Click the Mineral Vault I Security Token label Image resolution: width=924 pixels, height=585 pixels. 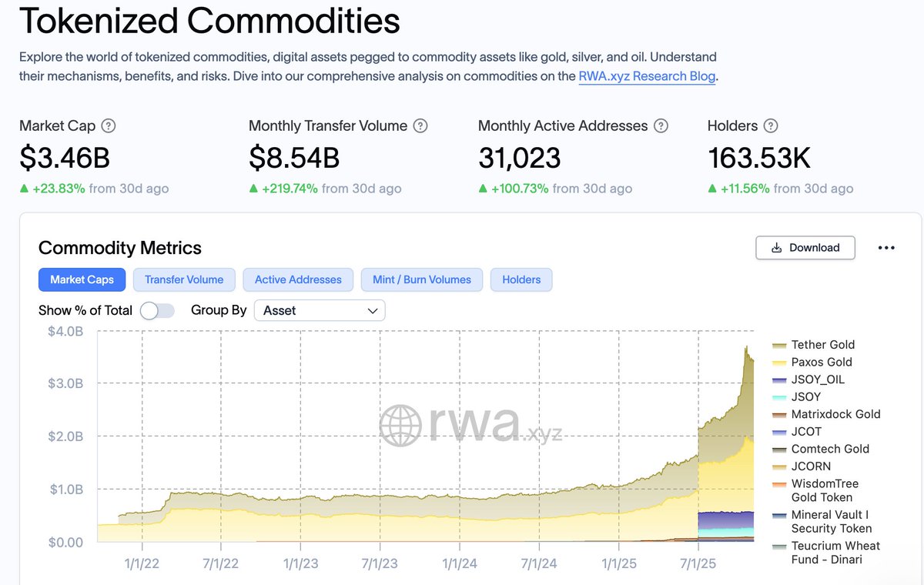[832, 522]
